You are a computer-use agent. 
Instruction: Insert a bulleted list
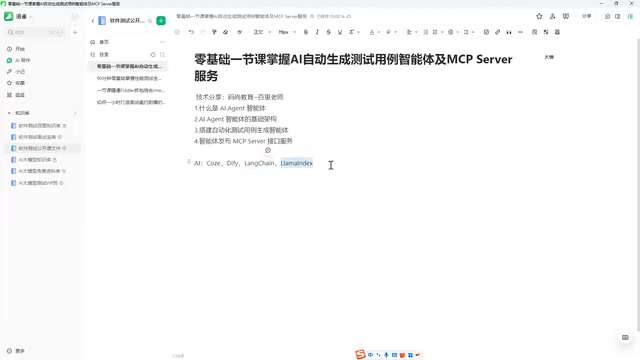tap(426, 32)
